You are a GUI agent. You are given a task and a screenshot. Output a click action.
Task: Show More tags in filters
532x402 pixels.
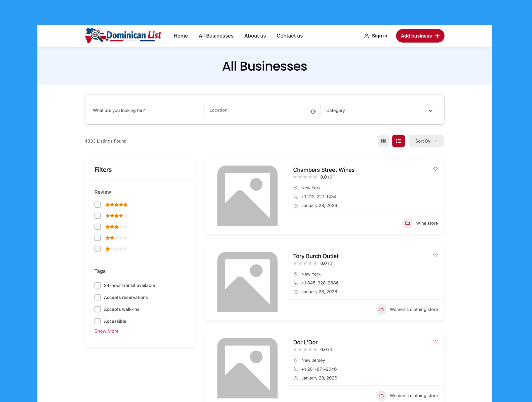coord(106,331)
